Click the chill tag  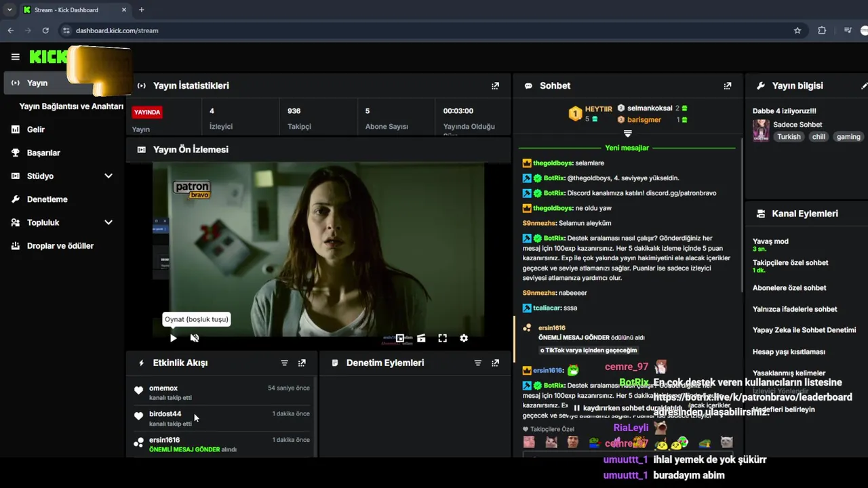tap(818, 137)
